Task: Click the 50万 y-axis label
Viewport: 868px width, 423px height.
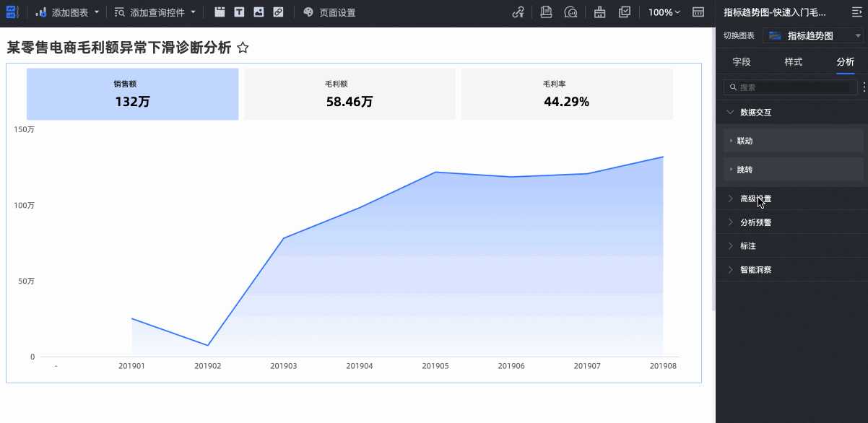Action: pos(27,281)
